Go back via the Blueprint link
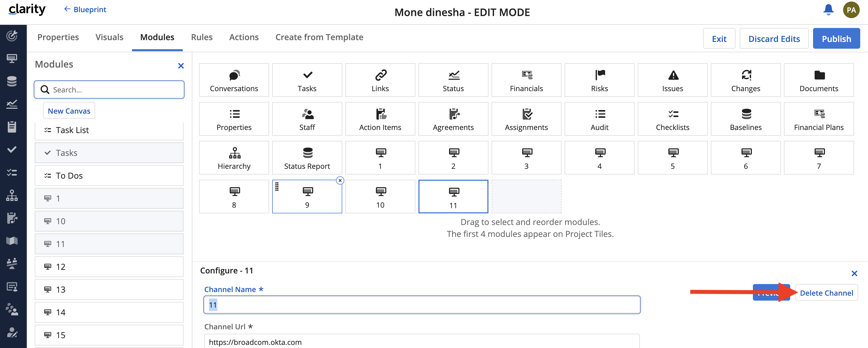 click(85, 9)
